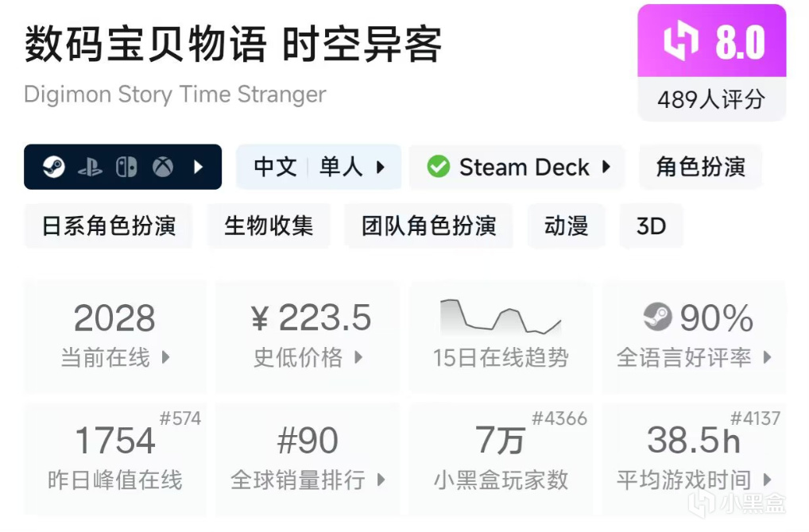Viewport: 809px width, 532px height.
Task: Select the 角色扮演 tag
Action: [x=700, y=168]
